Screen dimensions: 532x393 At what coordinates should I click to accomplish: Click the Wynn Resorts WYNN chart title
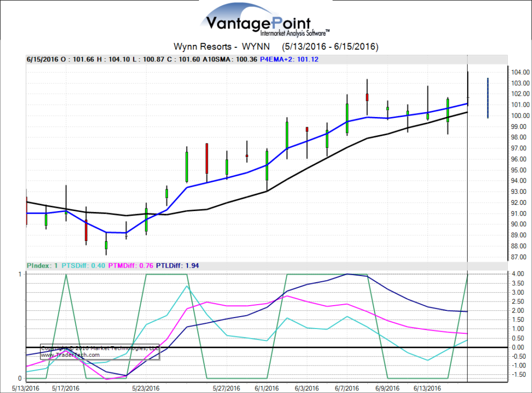coord(221,46)
